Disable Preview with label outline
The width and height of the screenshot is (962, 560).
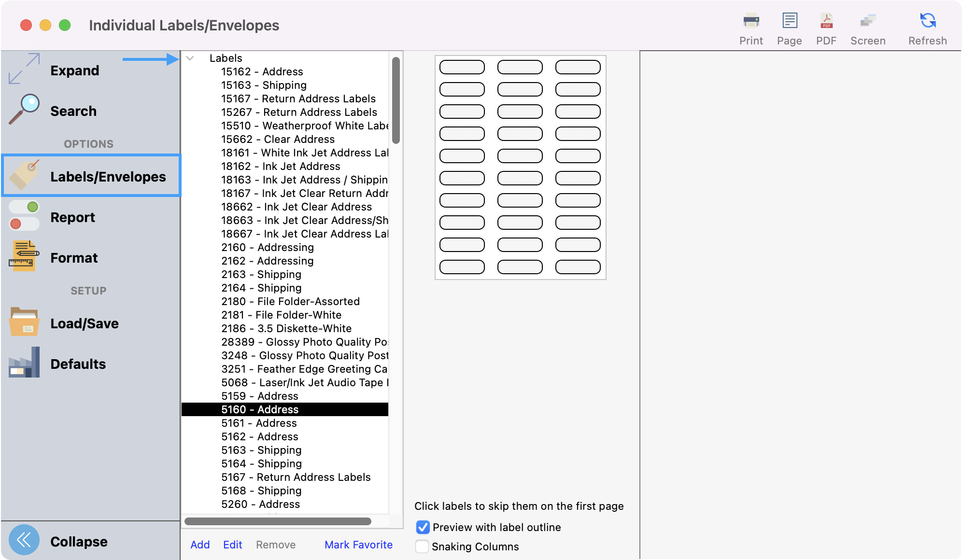click(x=422, y=527)
